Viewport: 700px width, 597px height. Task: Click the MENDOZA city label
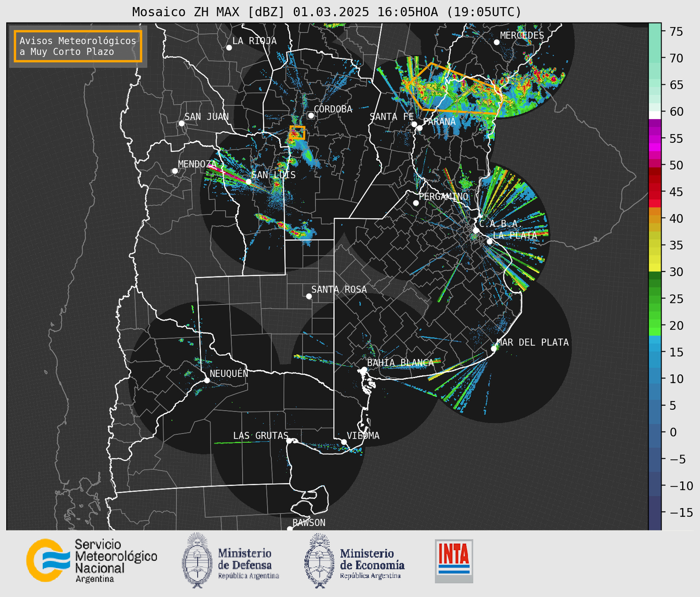coord(198,164)
